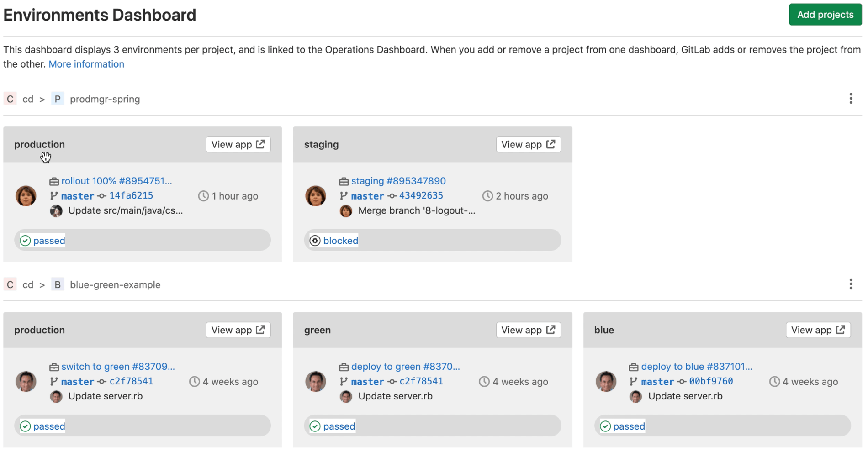The height and width of the screenshot is (452, 868).
Task: Open the More information link
Action: [x=86, y=64]
